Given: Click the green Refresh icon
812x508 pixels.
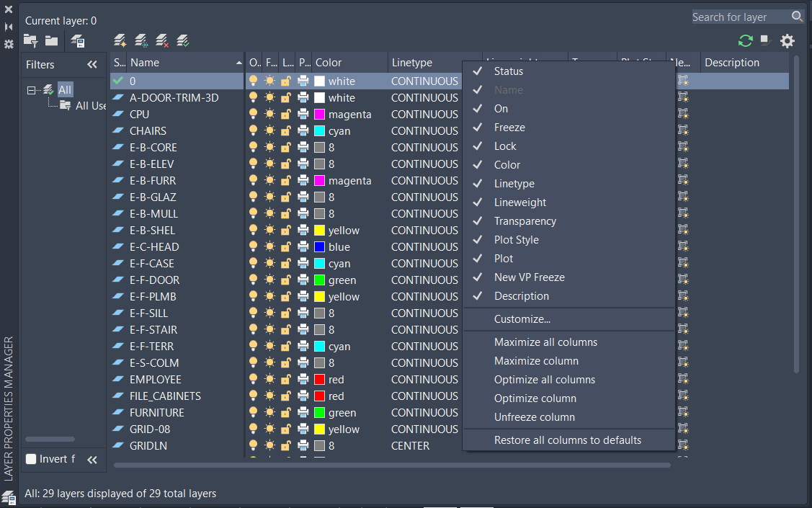Looking at the screenshot, I should [x=745, y=40].
